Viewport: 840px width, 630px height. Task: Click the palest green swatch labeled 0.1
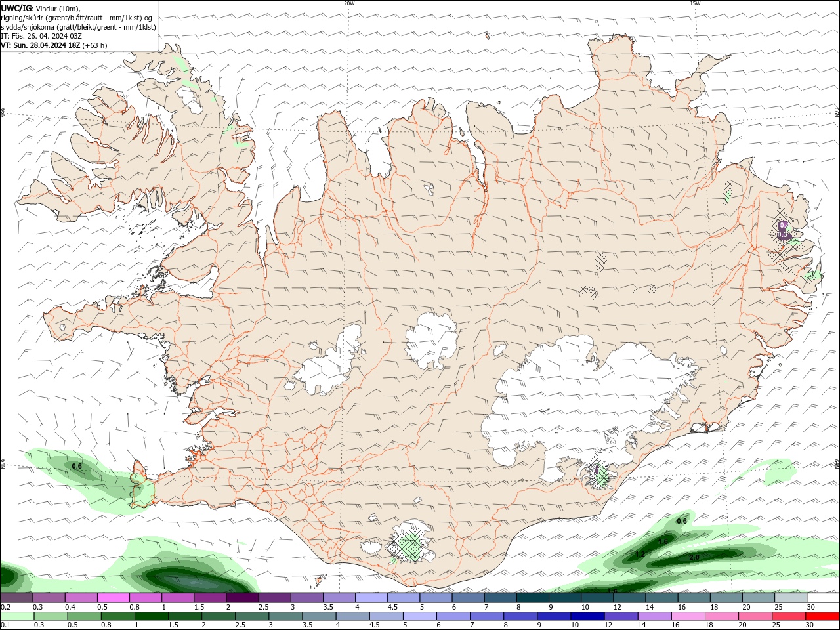17,616
